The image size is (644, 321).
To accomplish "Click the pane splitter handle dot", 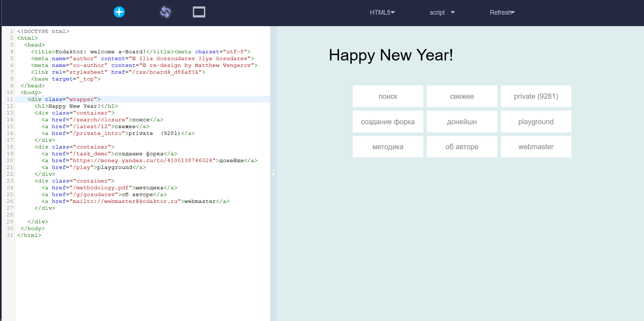I will coord(273,174).
